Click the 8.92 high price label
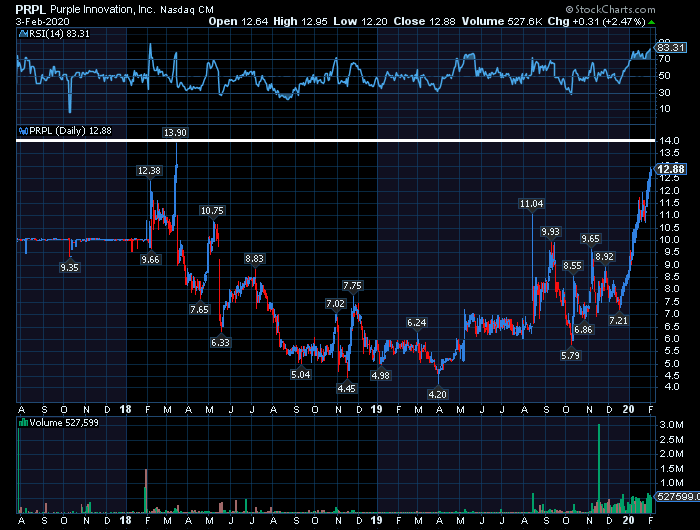 point(604,257)
